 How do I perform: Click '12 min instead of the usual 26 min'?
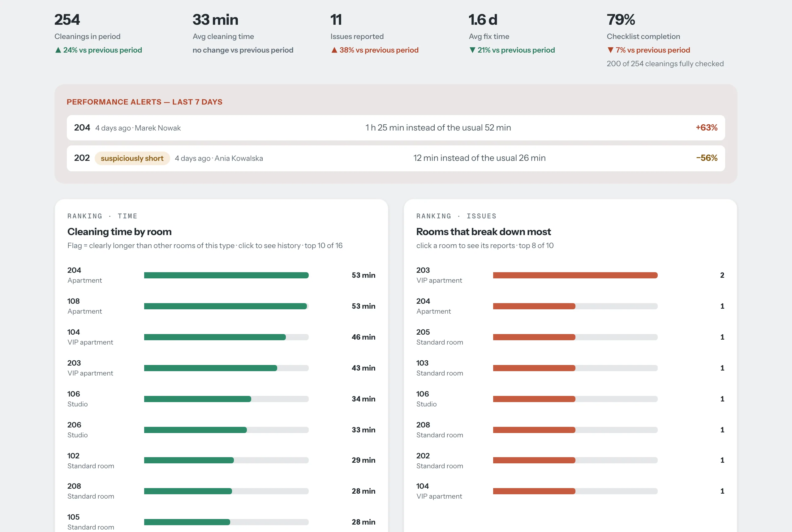(480, 158)
